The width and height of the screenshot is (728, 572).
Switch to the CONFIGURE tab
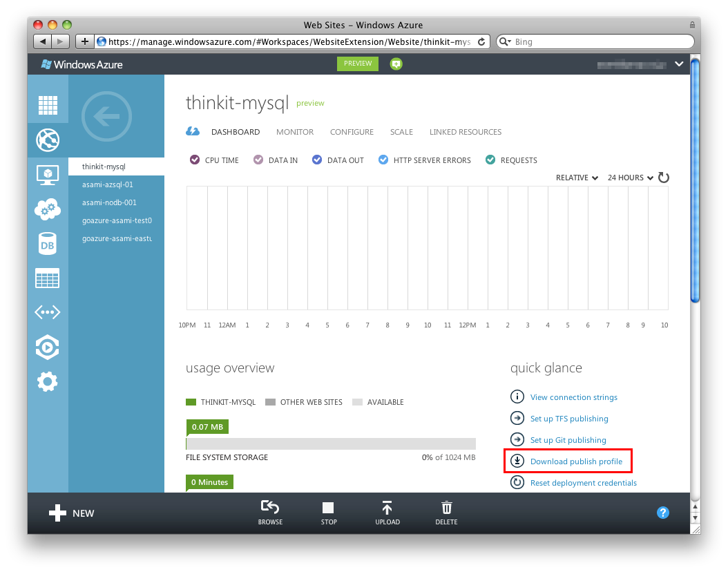[352, 132]
